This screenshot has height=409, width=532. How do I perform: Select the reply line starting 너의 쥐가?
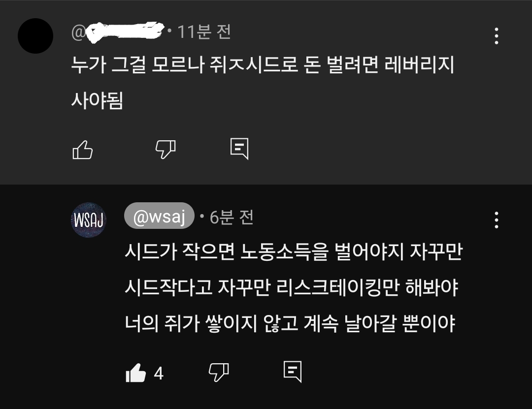(x=290, y=323)
